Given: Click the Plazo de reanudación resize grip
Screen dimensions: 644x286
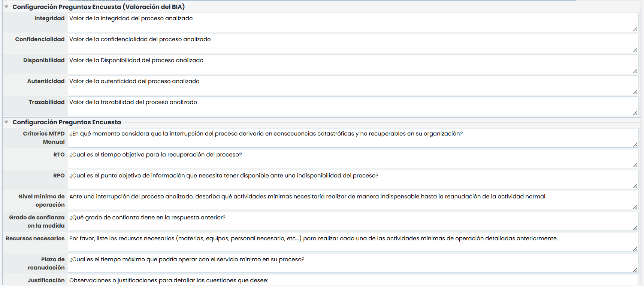Looking at the screenshot, I should click(x=635, y=270).
